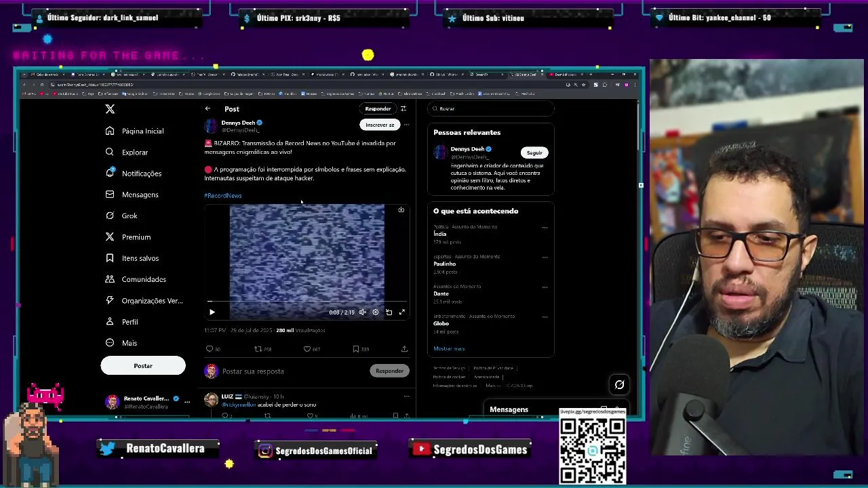Open Dennys Deeh in Pessoas relevantes
This screenshot has width=868, height=488.
pos(467,149)
